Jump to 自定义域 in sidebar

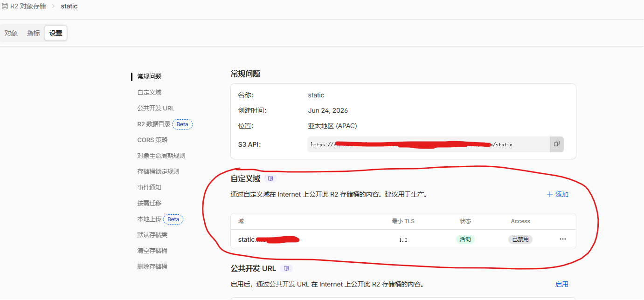point(149,92)
